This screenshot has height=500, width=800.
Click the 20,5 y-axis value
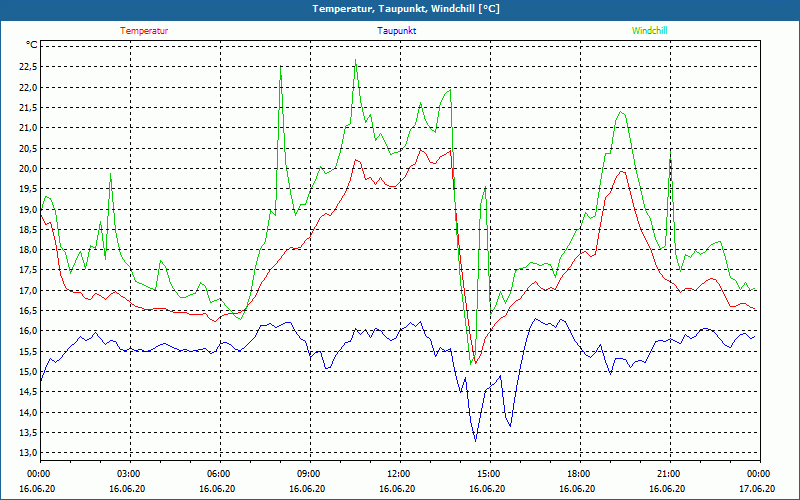pos(29,148)
